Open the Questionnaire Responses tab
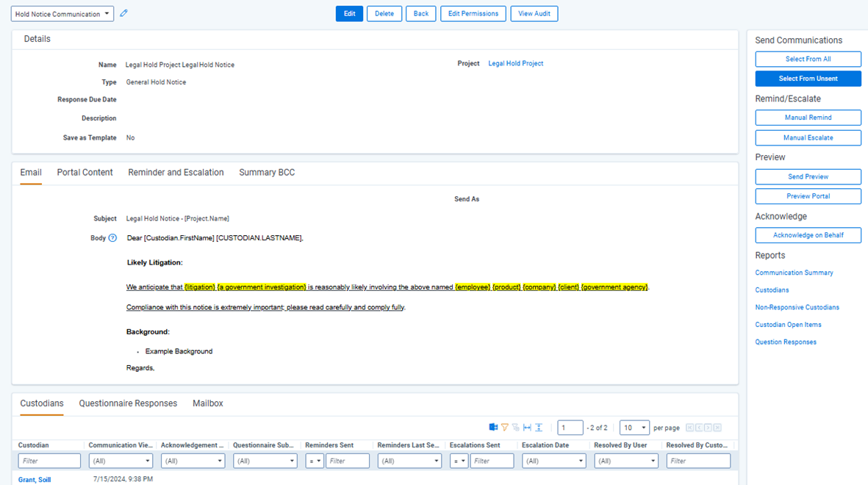The width and height of the screenshot is (868, 485). tap(128, 403)
